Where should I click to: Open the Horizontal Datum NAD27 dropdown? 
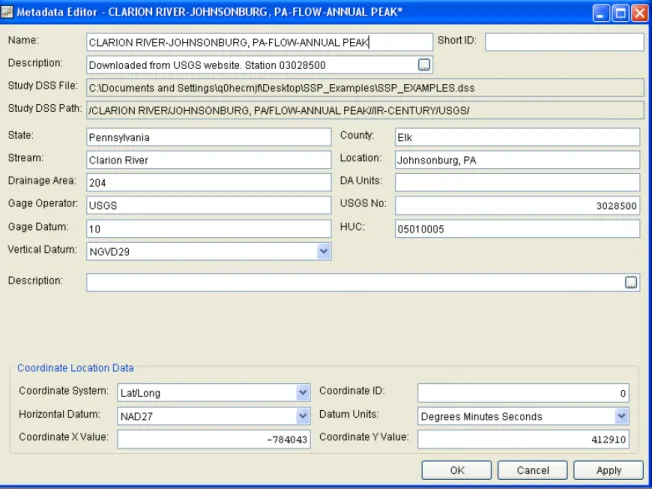303,416
